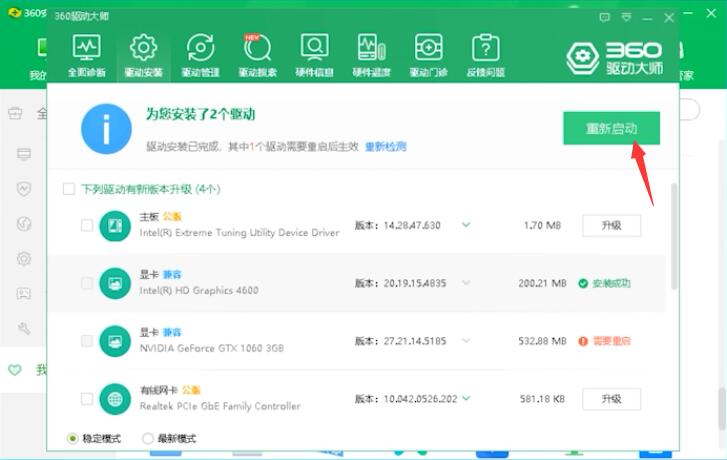Click 升级 for Realtek PCIe GbE Controller
This screenshot has height=460, width=727.
(x=612, y=399)
